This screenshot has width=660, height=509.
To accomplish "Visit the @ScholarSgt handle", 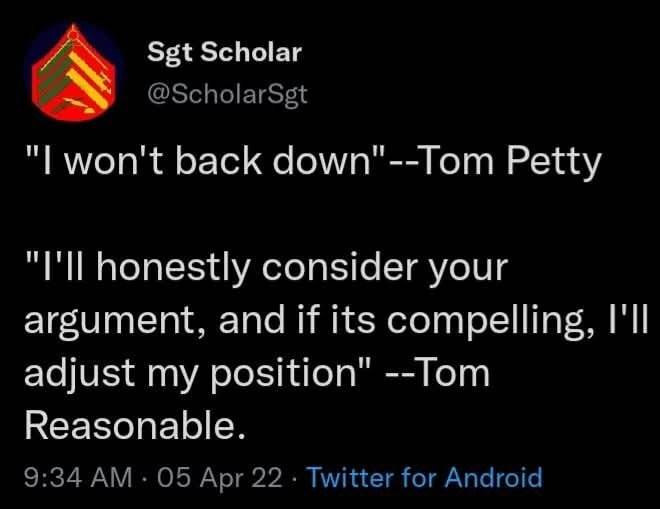I will click(x=228, y=94).
